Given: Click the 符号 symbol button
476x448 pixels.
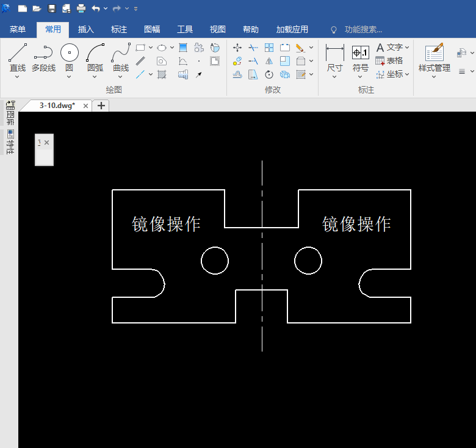Looking at the screenshot, I should [360, 58].
